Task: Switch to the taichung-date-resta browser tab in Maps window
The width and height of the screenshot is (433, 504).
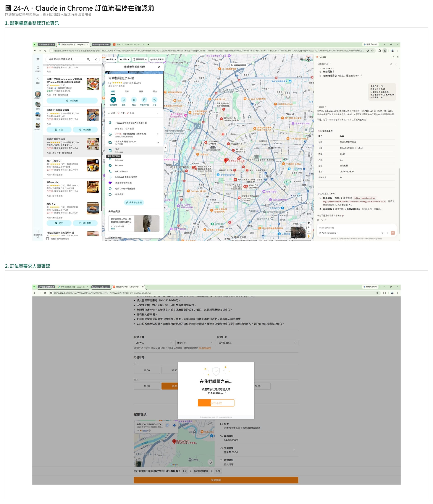Action: 101,45
